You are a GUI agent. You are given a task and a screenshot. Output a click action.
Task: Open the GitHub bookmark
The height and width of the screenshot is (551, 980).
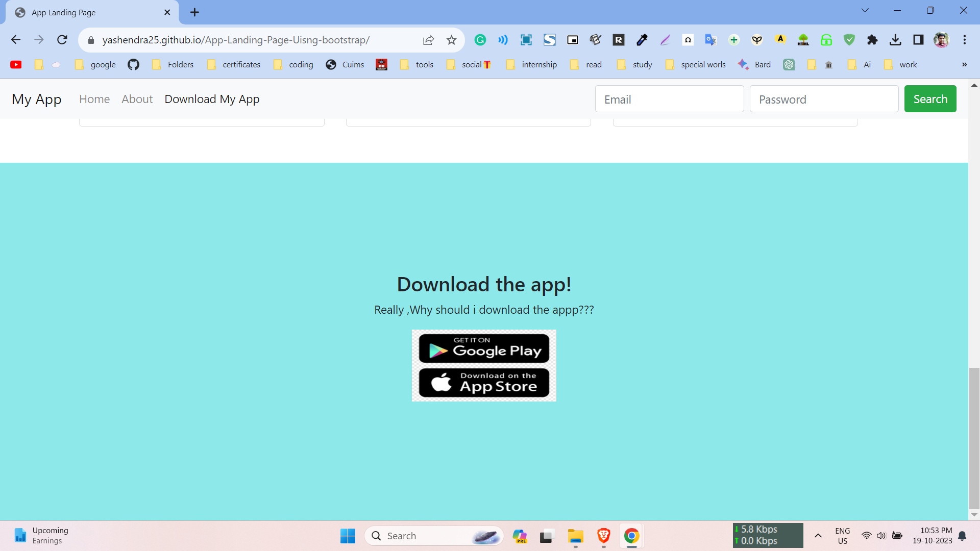pyautogui.click(x=133, y=65)
